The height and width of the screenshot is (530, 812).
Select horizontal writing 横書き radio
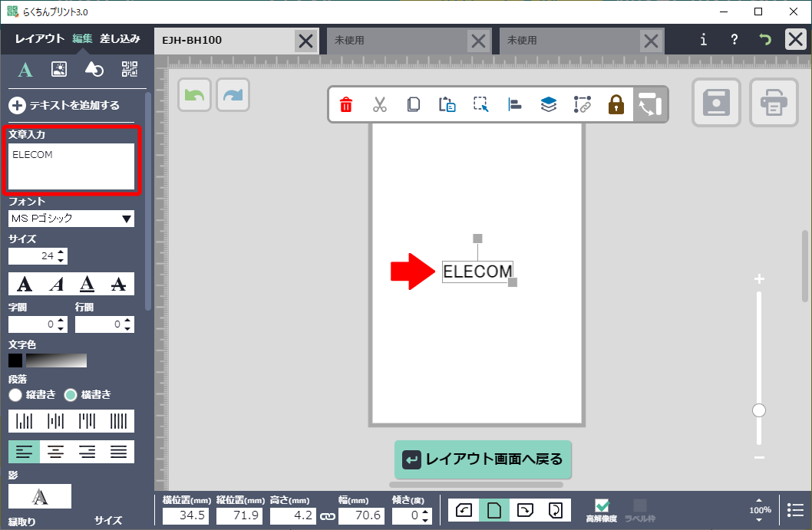[71, 395]
